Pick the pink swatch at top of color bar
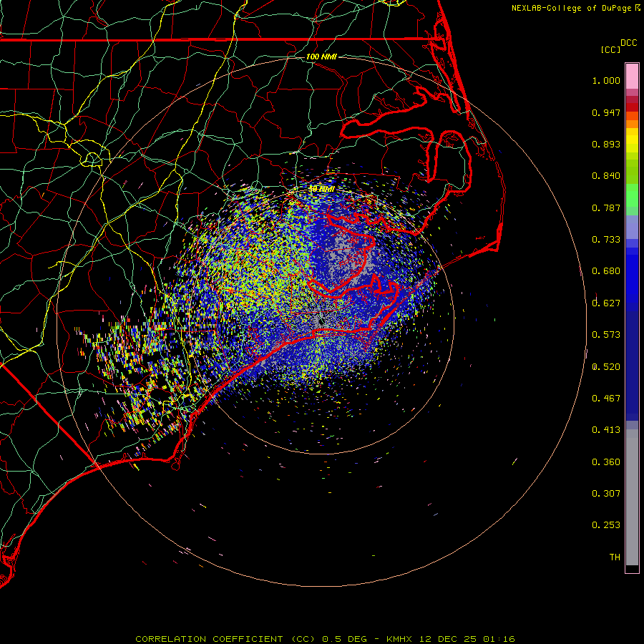The image size is (644, 644). coord(632,76)
